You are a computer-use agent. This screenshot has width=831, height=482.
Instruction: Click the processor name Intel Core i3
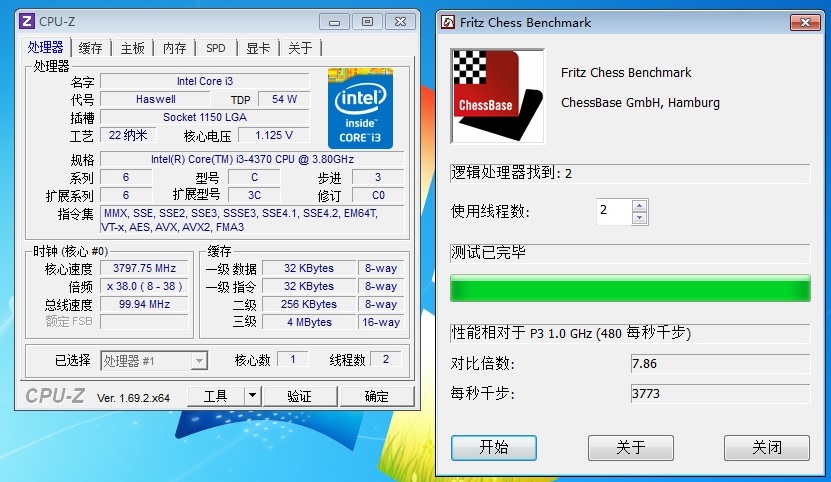coord(205,81)
